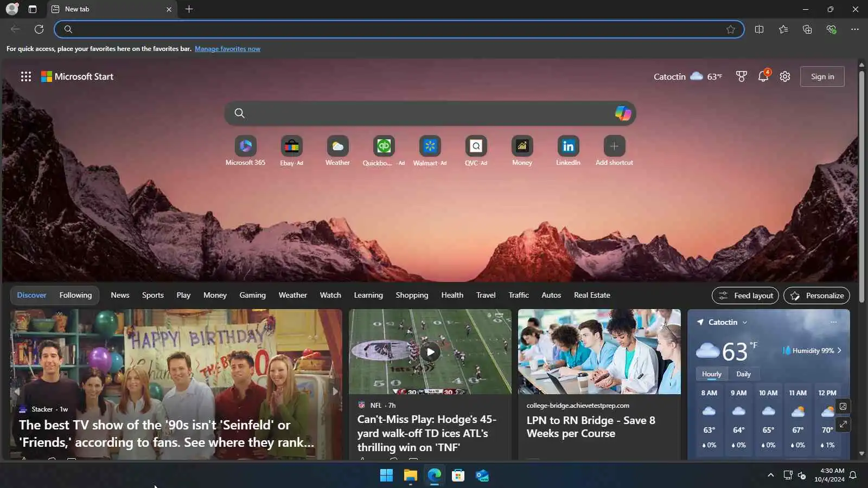Open the Hodge's 45-yard TD headline
Screen dimensions: 868x488
pyautogui.click(x=426, y=433)
